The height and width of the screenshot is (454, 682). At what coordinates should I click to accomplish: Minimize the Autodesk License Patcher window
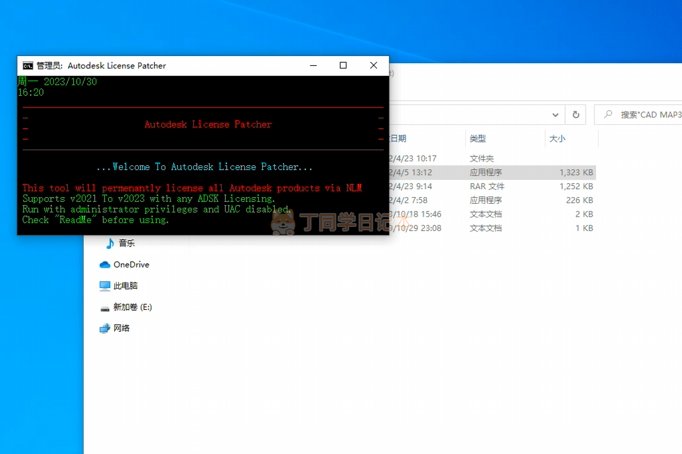(313, 66)
